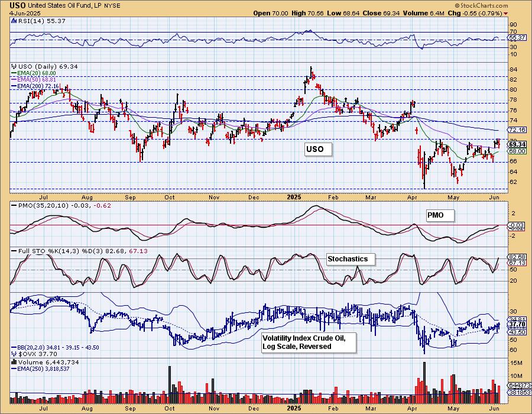Screen dimensions: 532x414
Task: Click the Open 70.00 header value
Action: click(271, 13)
